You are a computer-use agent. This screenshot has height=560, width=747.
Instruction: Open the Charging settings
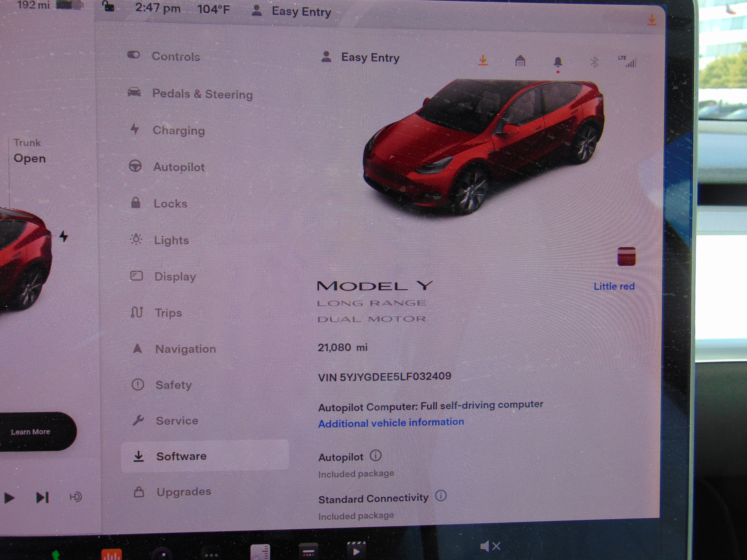[x=168, y=130]
